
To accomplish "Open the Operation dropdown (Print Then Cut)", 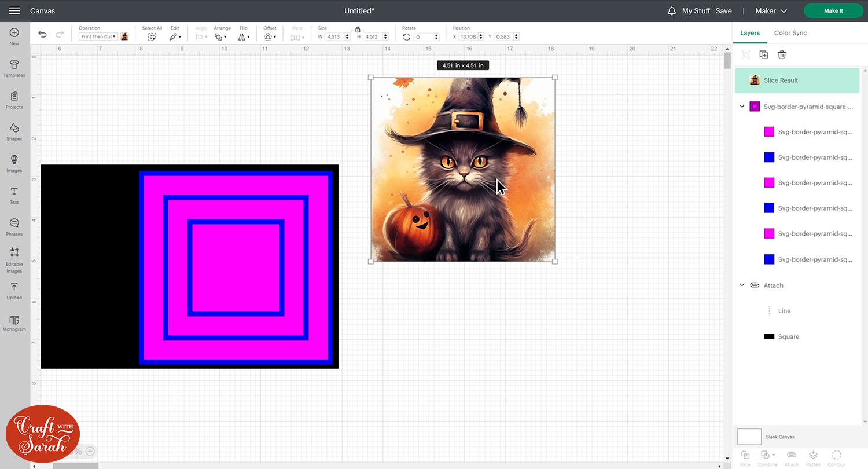I will coord(98,36).
